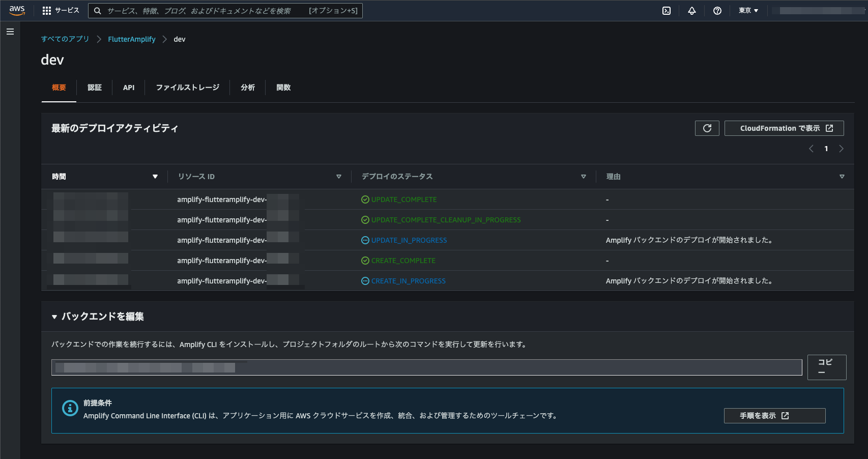Viewport: 868px width, 459px height.
Task: Click the CREATE_IN_PROGRESS status icon
Action: coord(365,281)
